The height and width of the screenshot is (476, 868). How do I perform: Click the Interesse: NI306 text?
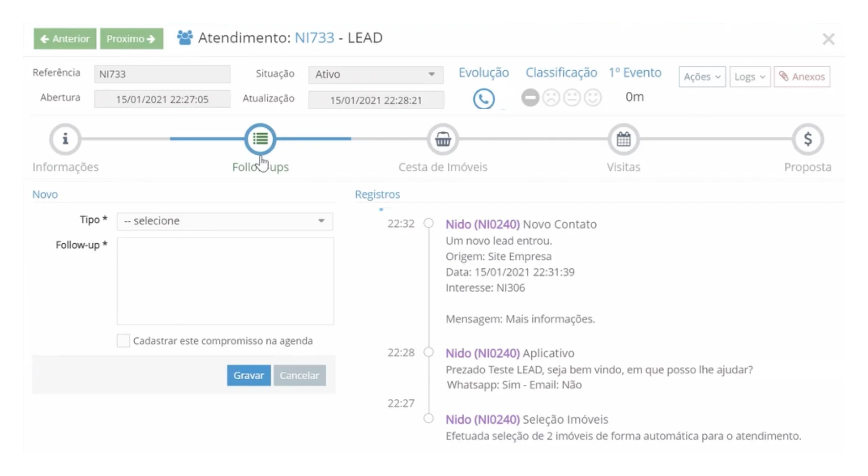point(485,288)
